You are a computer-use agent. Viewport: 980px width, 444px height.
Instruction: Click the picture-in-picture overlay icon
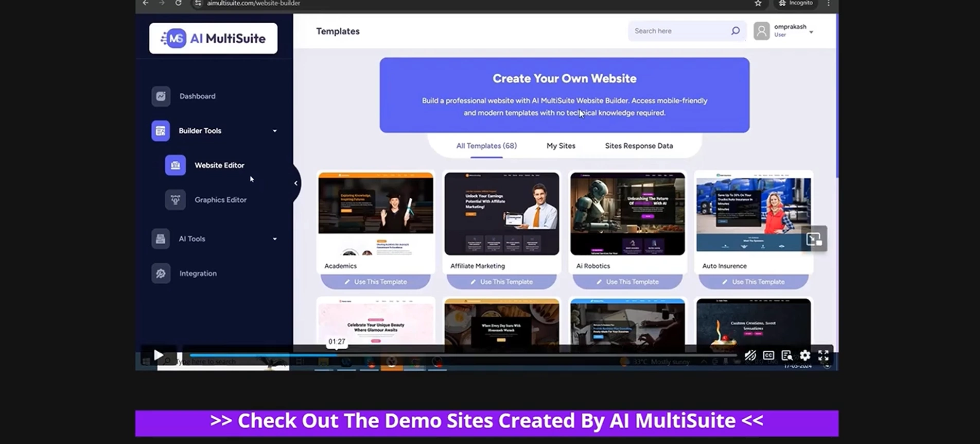pyautogui.click(x=814, y=239)
